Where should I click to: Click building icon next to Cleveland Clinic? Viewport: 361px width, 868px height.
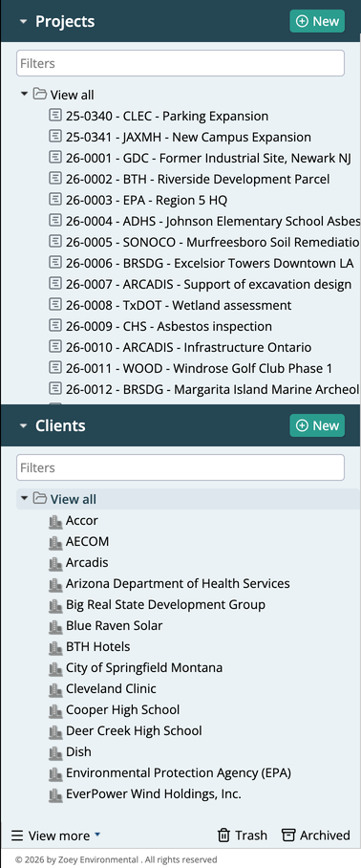(x=55, y=689)
